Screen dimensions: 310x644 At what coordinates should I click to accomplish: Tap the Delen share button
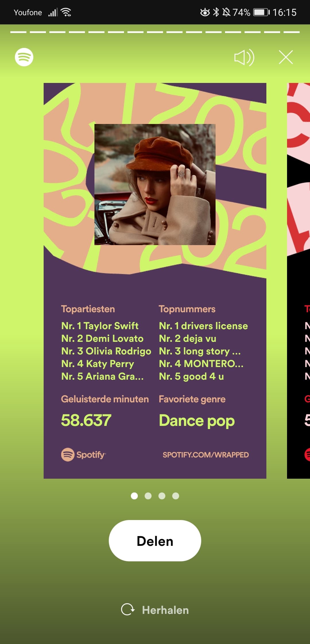click(155, 541)
